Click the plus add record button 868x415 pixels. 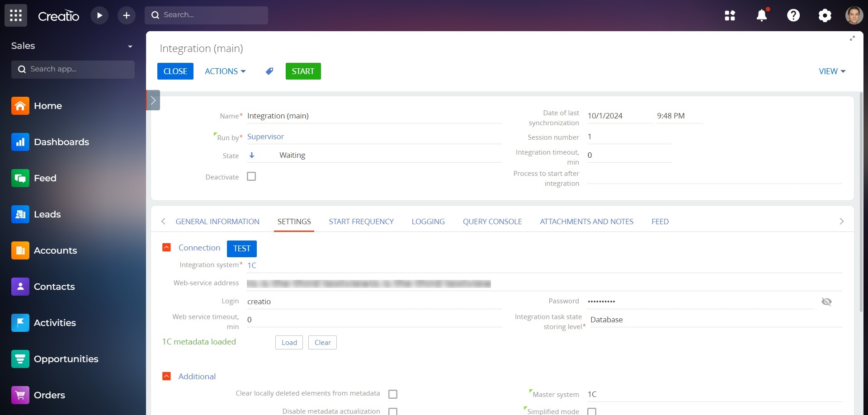tap(127, 15)
